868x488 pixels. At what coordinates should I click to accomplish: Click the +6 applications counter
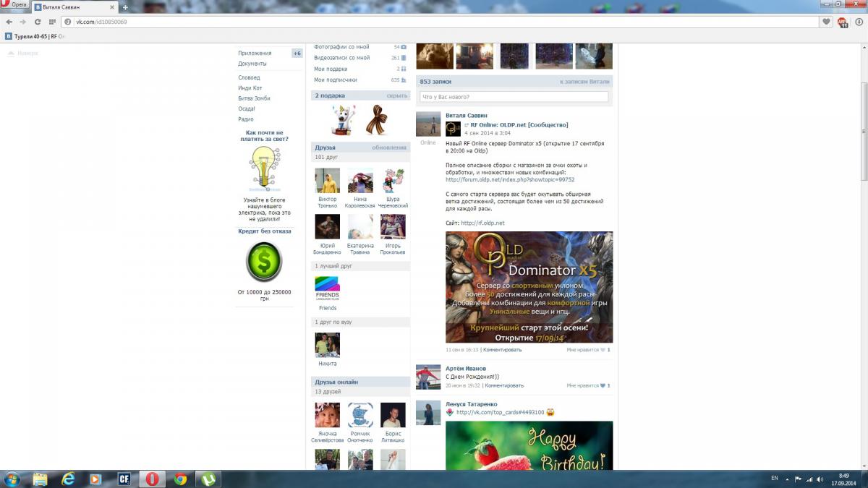coord(297,53)
